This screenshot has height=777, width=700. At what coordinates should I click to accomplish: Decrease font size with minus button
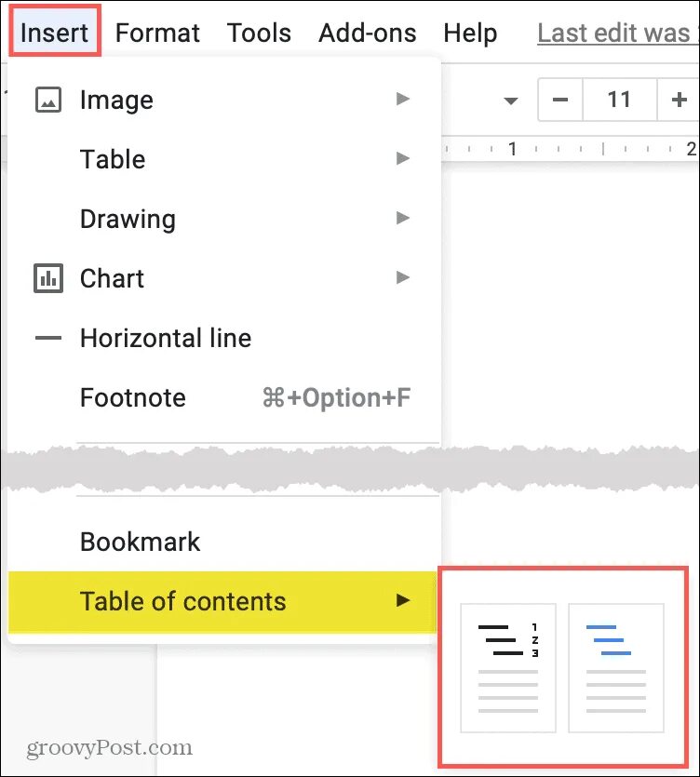pyautogui.click(x=560, y=100)
